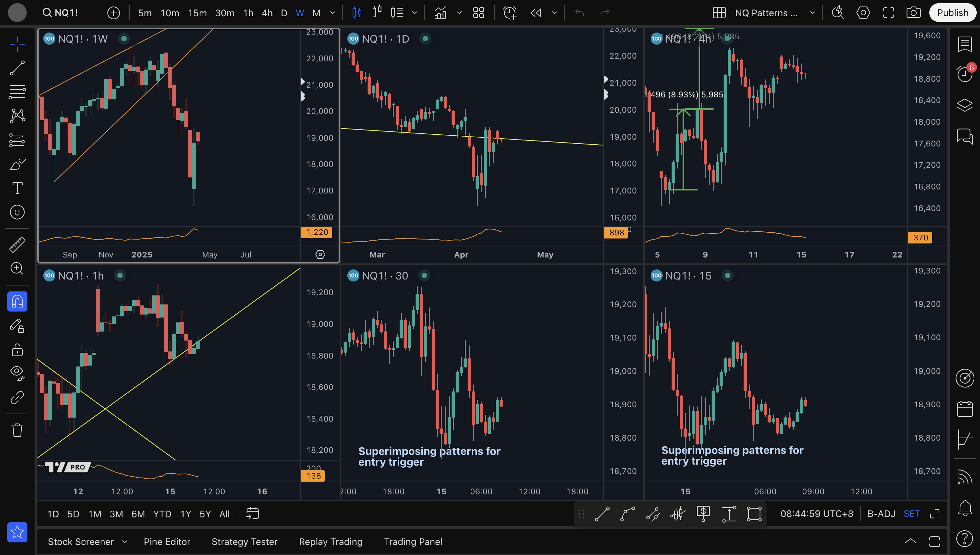Pick the ruler measure tool

click(x=17, y=244)
